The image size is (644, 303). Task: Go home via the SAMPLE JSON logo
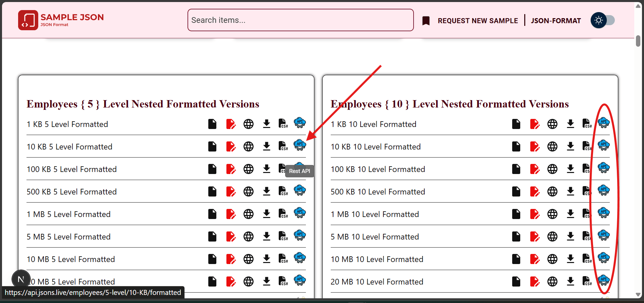[x=61, y=20]
